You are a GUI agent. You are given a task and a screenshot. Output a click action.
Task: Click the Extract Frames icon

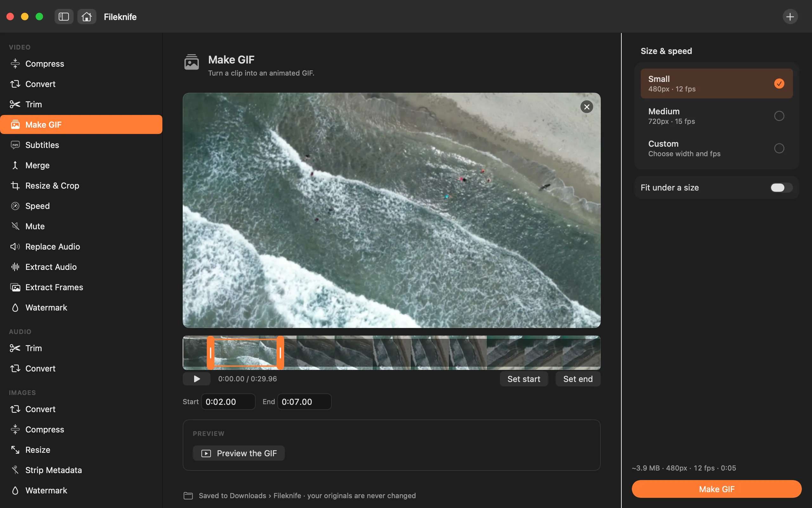point(15,287)
